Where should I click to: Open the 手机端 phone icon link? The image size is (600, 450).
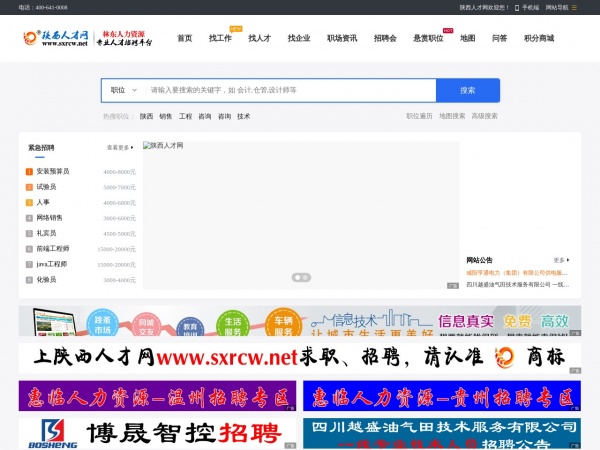coord(527,7)
